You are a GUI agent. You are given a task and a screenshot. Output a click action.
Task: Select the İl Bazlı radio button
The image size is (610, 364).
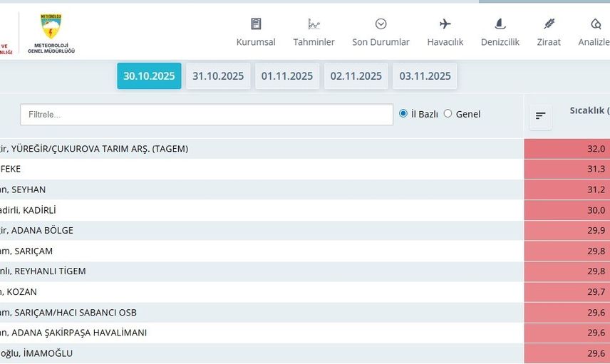coord(403,113)
